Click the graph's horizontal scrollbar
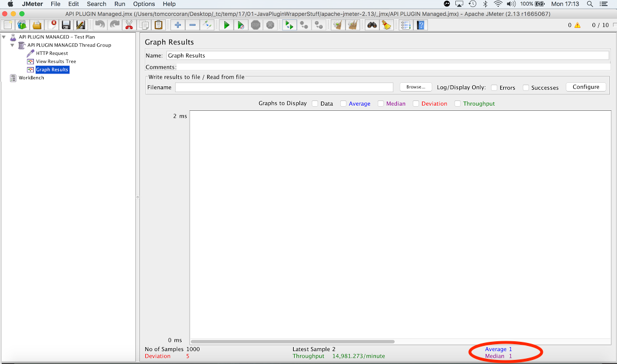The image size is (617, 364). click(x=292, y=341)
